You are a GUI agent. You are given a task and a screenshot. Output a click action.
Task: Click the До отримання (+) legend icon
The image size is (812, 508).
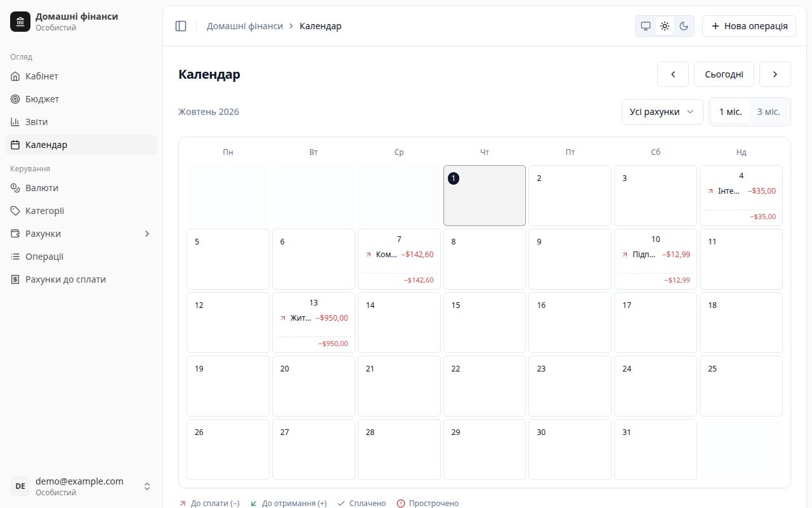254,504
